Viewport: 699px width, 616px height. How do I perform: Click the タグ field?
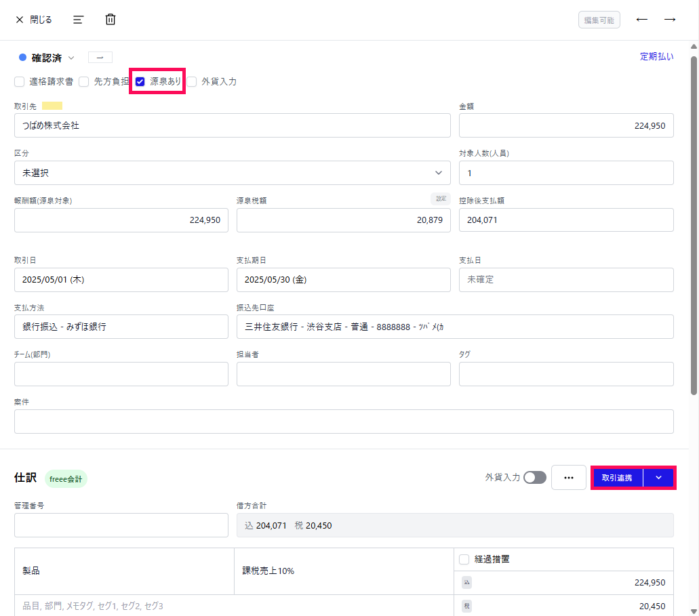[566, 374]
